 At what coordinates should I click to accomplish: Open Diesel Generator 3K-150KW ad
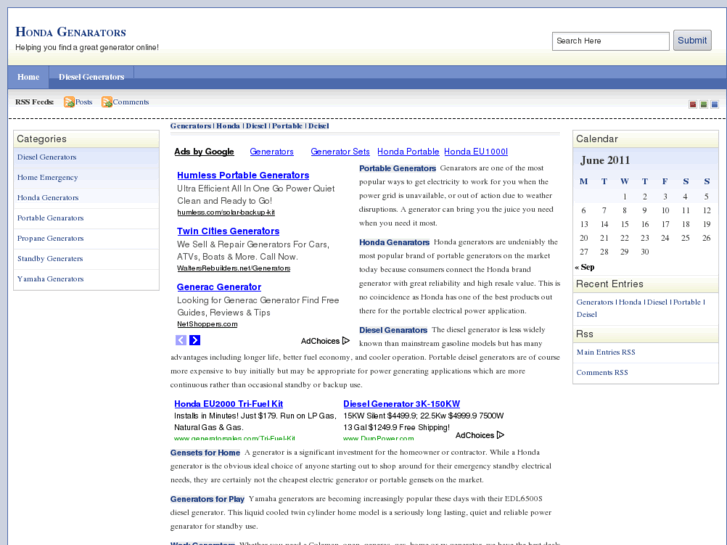pos(402,404)
